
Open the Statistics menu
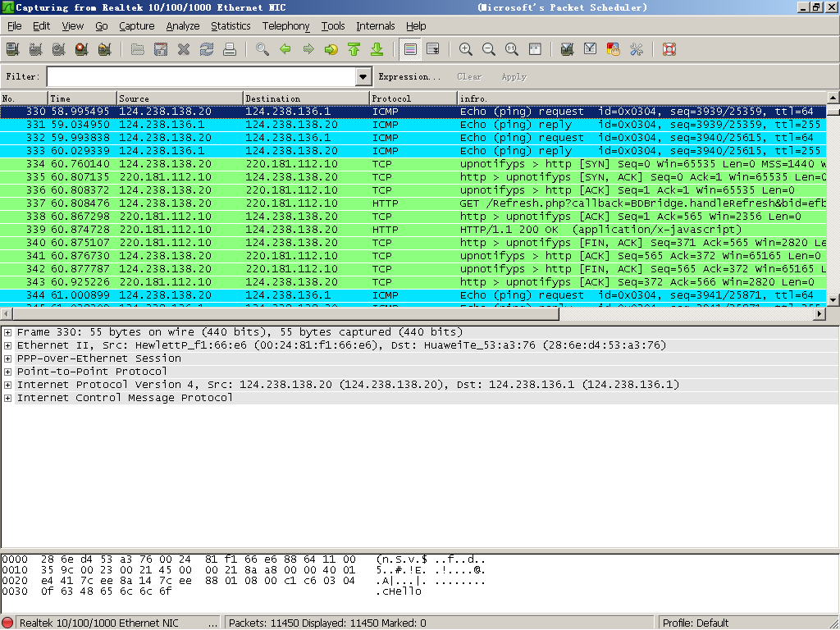(x=231, y=25)
